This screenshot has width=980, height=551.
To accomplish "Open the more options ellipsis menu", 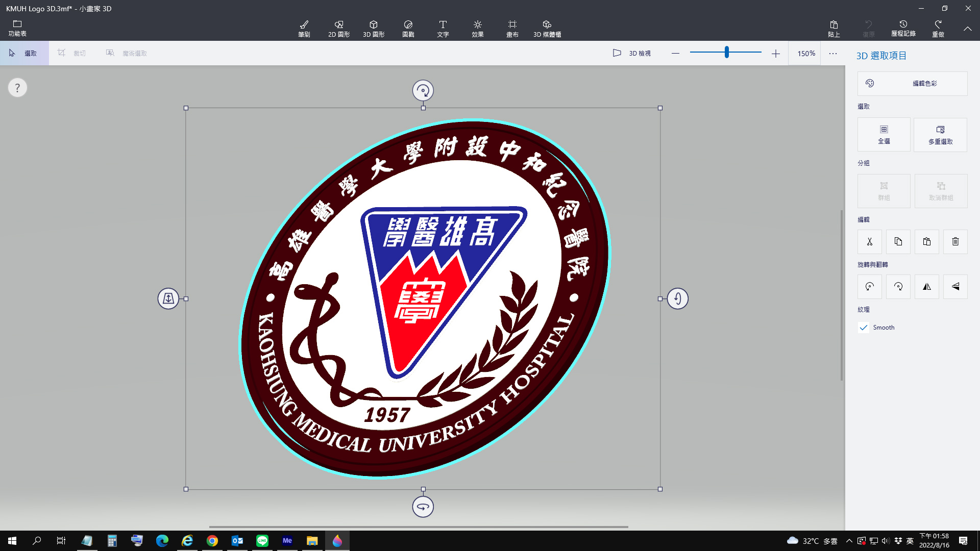I will 833,54.
